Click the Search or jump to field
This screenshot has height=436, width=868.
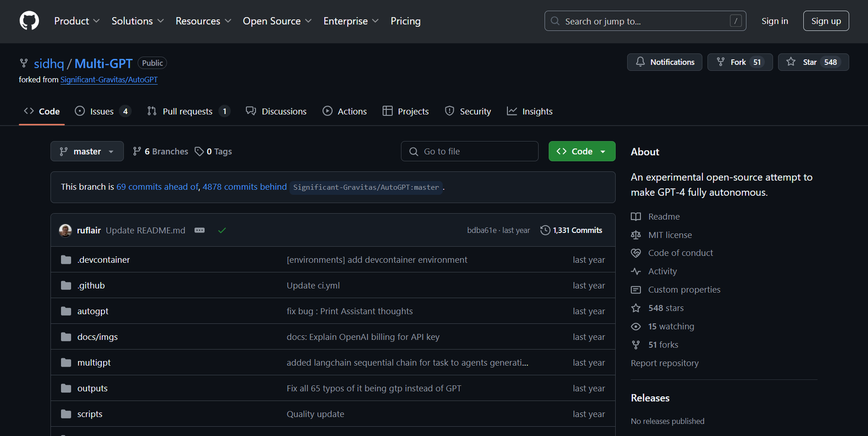[x=646, y=21]
